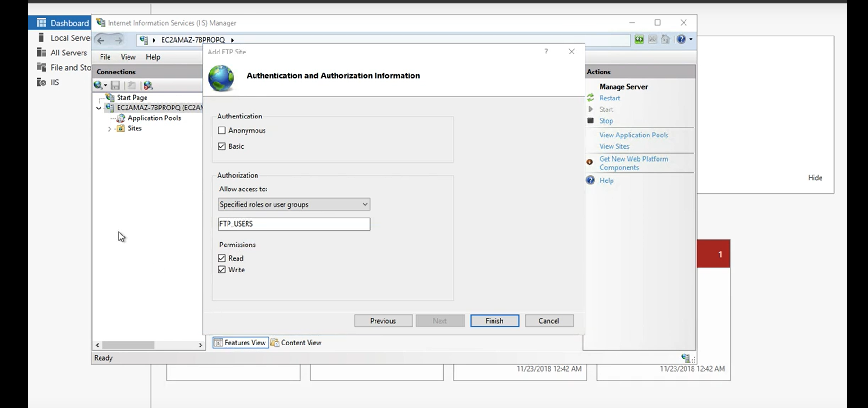868x408 pixels.
Task: Select Start Page in Connections tree
Action: 132,97
